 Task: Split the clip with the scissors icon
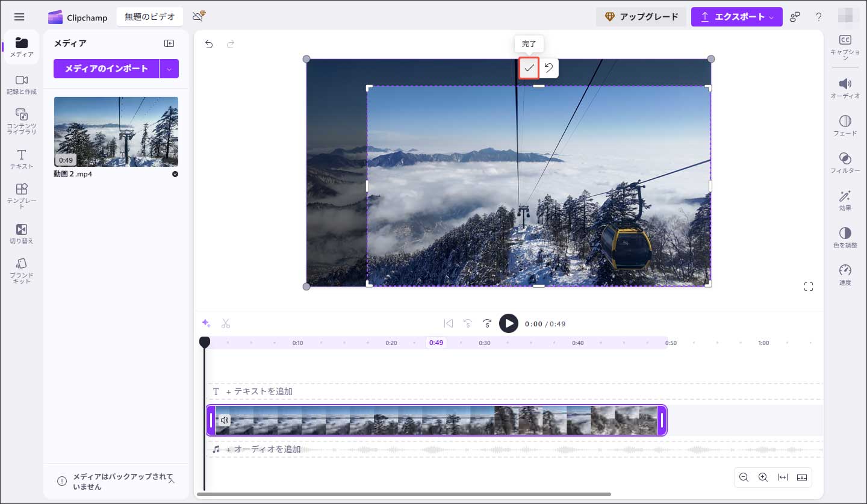tap(226, 323)
